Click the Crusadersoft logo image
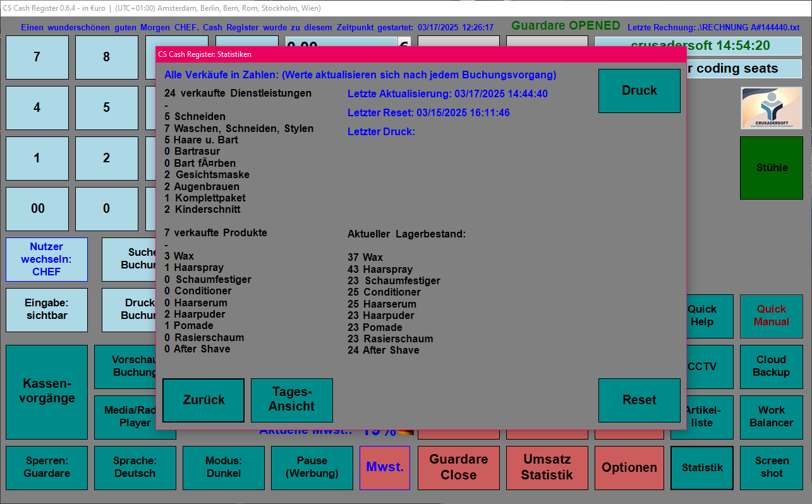The image size is (812, 504). click(772, 109)
